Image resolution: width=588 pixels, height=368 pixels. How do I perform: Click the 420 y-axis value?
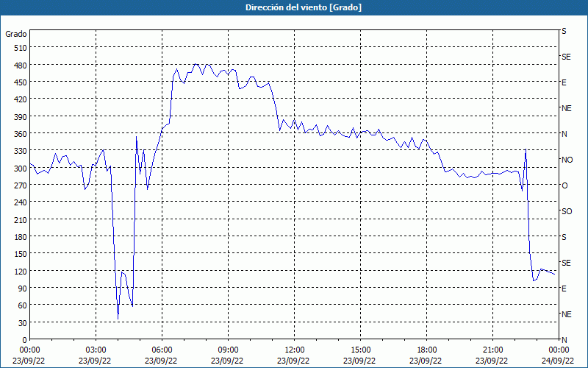click(21, 100)
